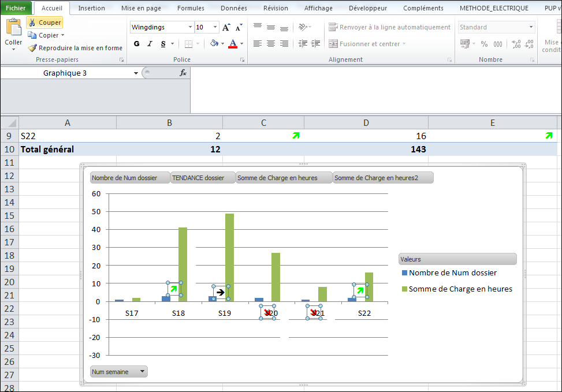The height and width of the screenshot is (392, 562).
Task: Toggle underline S formatting
Action: pyautogui.click(x=163, y=44)
